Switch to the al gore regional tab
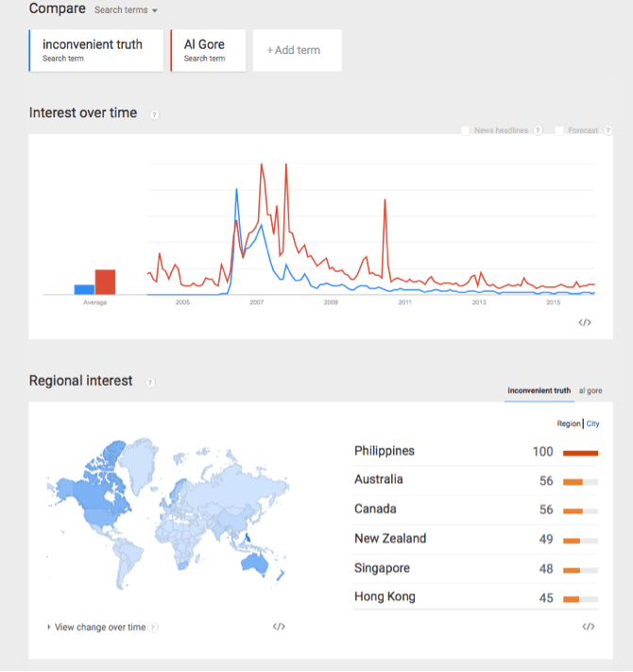This screenshot has width=633, height=672. point(590,390)
